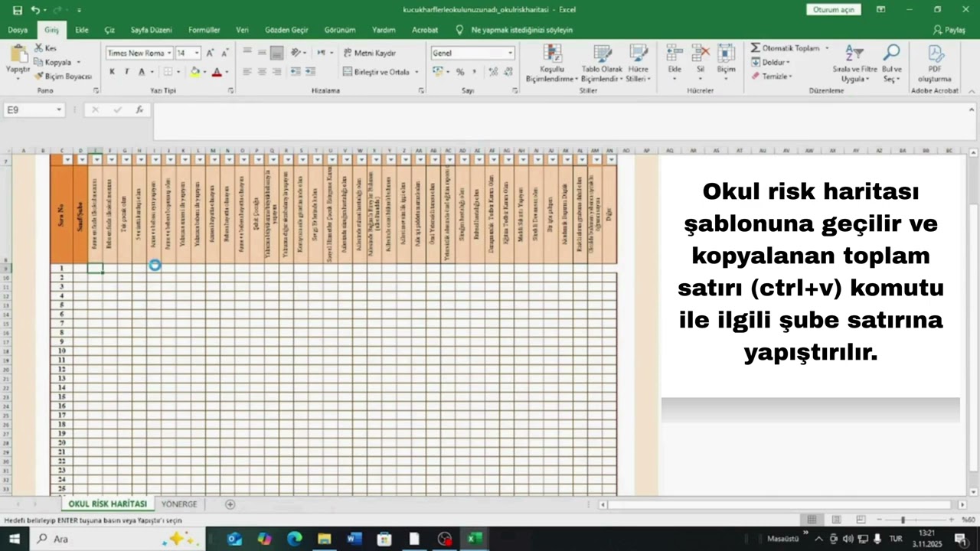Switch to Sayfa Düzeni tab

click(x=151, y=30)
